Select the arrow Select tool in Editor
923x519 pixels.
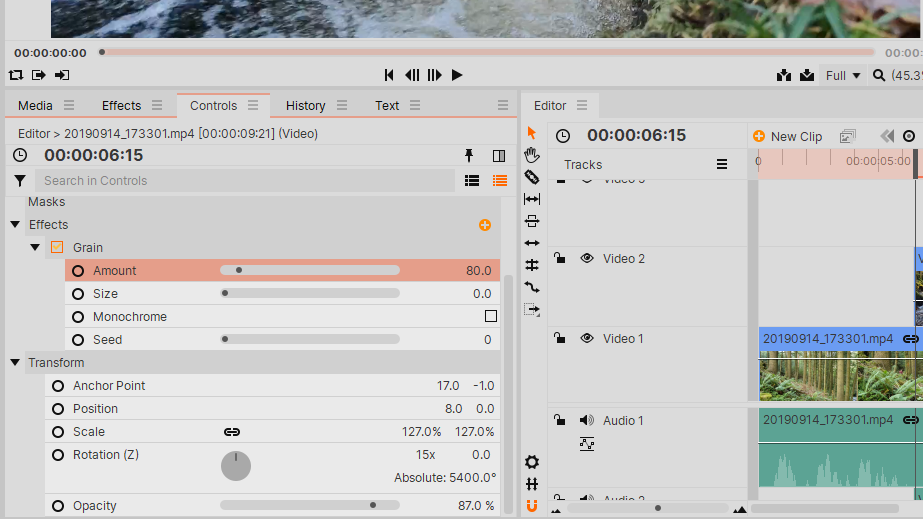pyautogui.click(x=532, y=133)
